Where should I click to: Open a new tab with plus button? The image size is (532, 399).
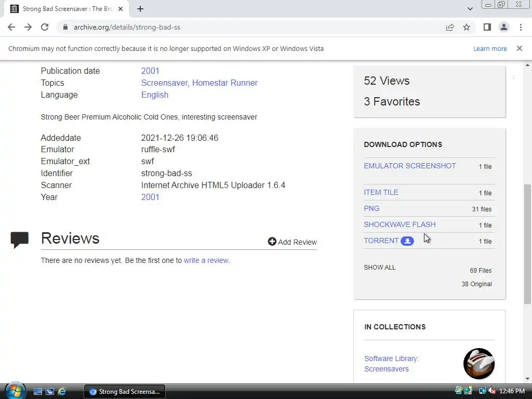(140, 9)
